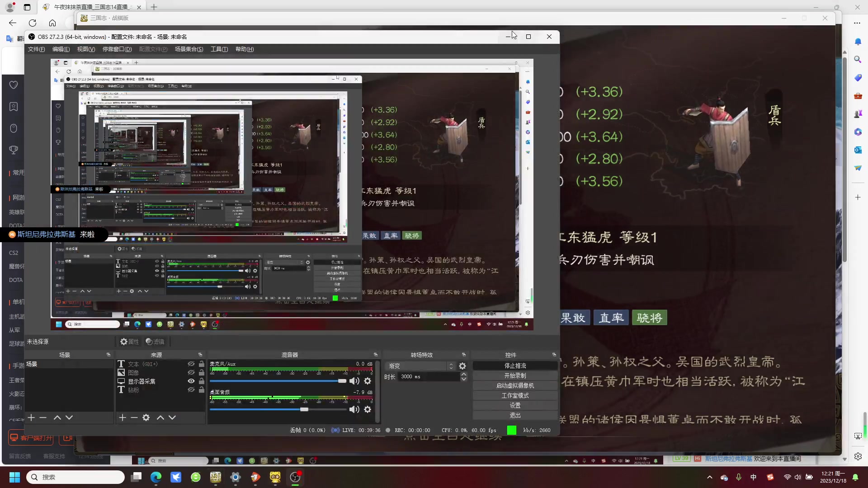Click the 启动虚拟摄像机 button
The width and height of the screenshot is (868, 488).
[x=515, y=385]
